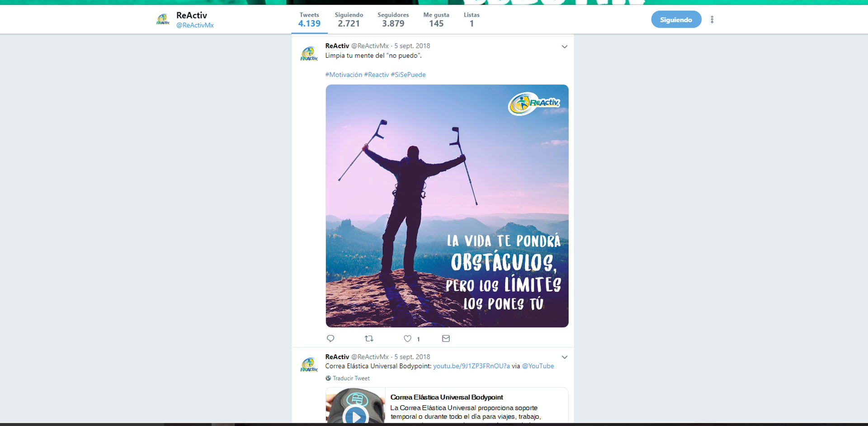The height and width of the screenshot is (426, 868).
Task: Reply to the "Limpia tu mente" tweet
Action: [x=330, y=338]
